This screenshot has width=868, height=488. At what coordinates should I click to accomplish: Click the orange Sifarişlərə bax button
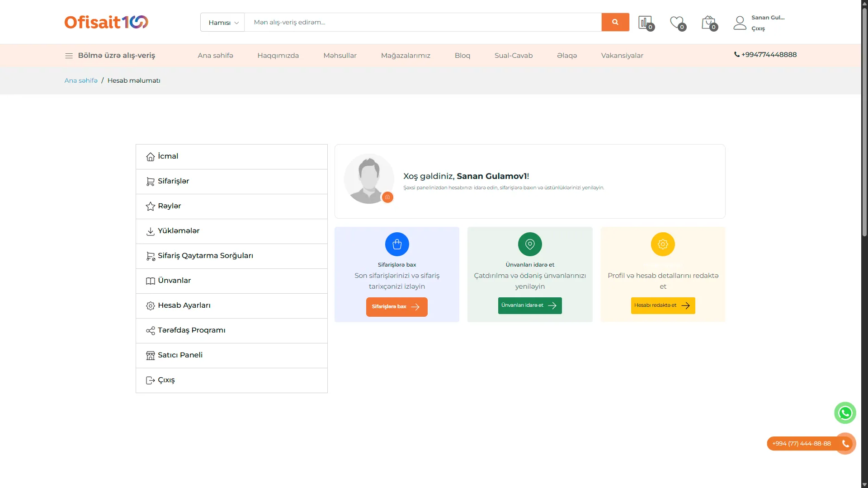pyautogui.click(x=396, y=307)
